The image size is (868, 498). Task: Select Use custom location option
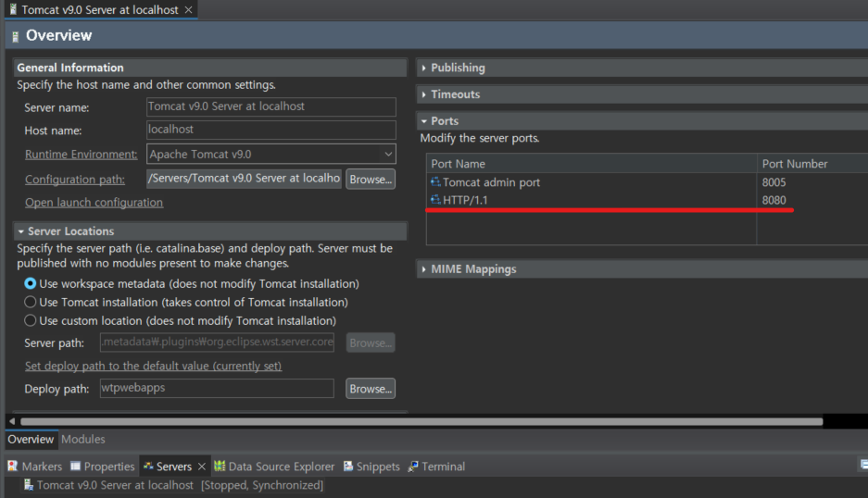coord(30,321)
